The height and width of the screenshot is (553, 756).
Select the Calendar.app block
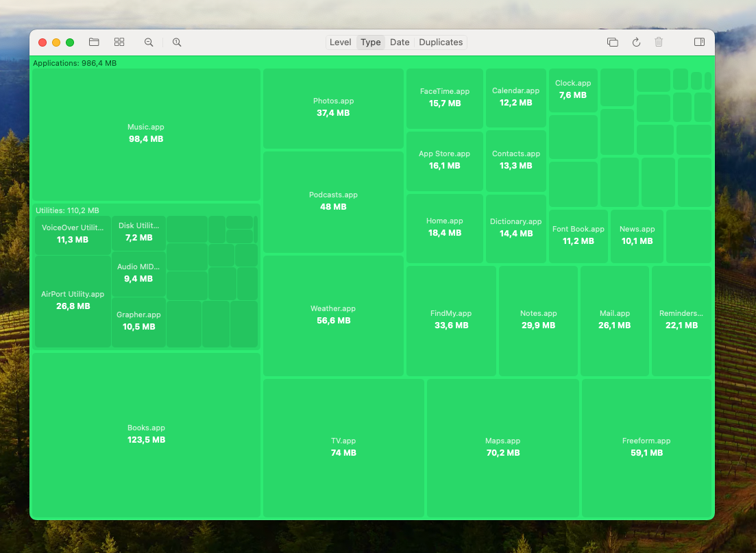coord(516,98)
